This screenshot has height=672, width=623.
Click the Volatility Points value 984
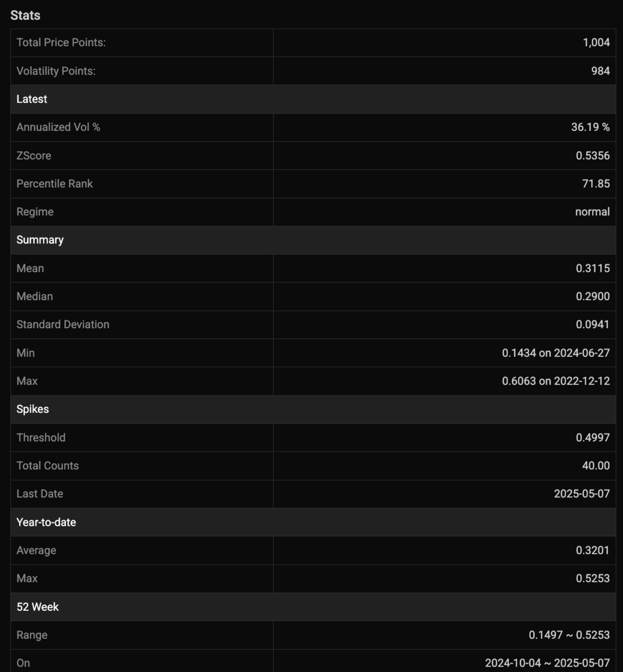600,71
